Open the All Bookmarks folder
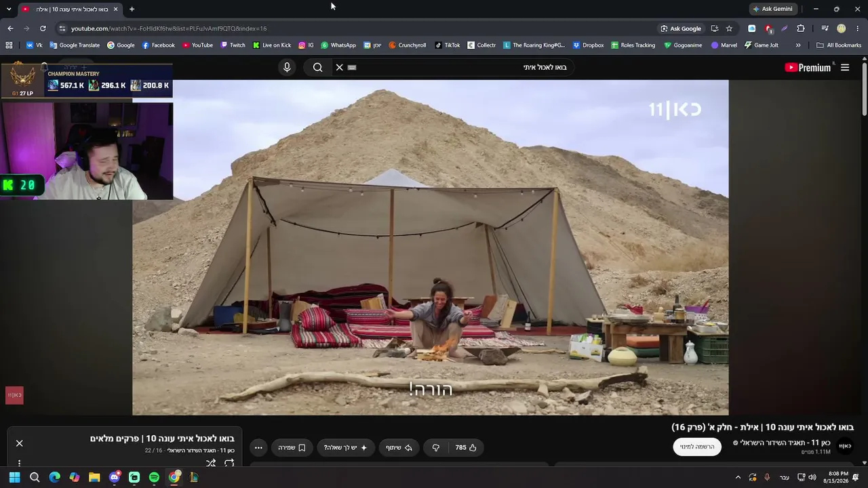Screen dimensions: 868x488 pos(839,45)
